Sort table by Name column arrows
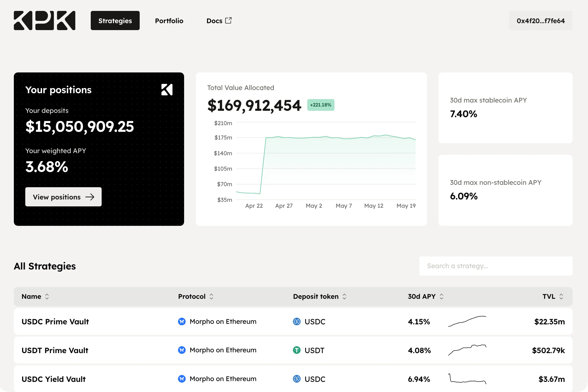 pyautogui.click(x=47, y=296)
